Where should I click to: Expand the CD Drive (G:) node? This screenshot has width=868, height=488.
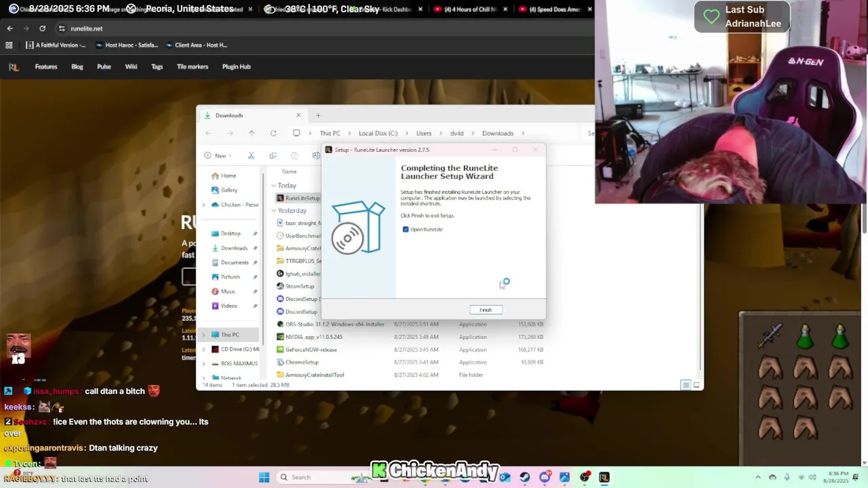(x=203, y=349)
